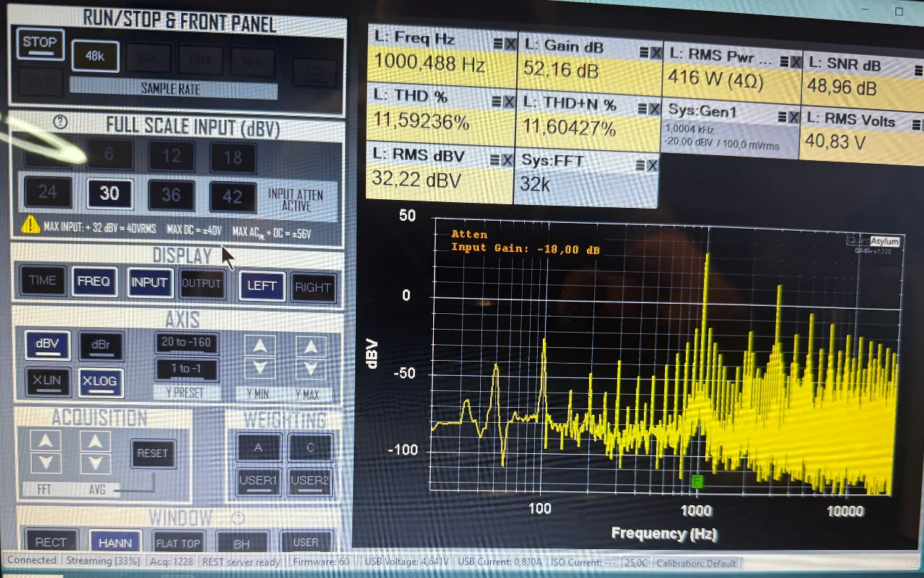This screenshot has width=924, height=578.
Task: Select the 30 dBV full scale input
Action: point(109,193)
